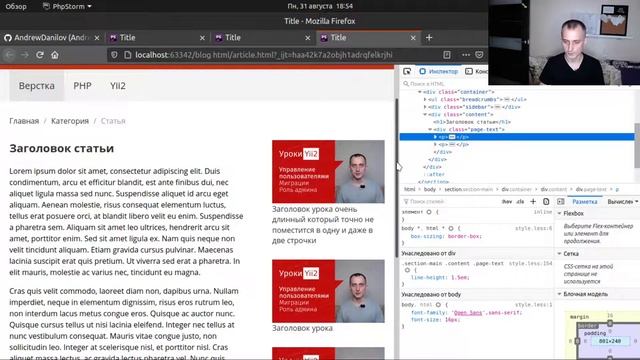Screen dimensions: 640x360
Task: Open lesson titled Заголовок урока очень длинный
Action: 323,224
